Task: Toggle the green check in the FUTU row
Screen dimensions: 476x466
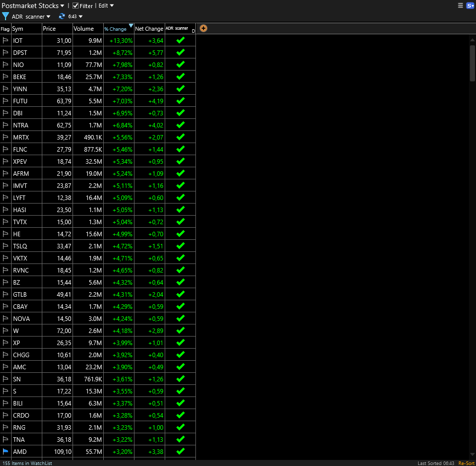Action: click(x=180, y=101)
